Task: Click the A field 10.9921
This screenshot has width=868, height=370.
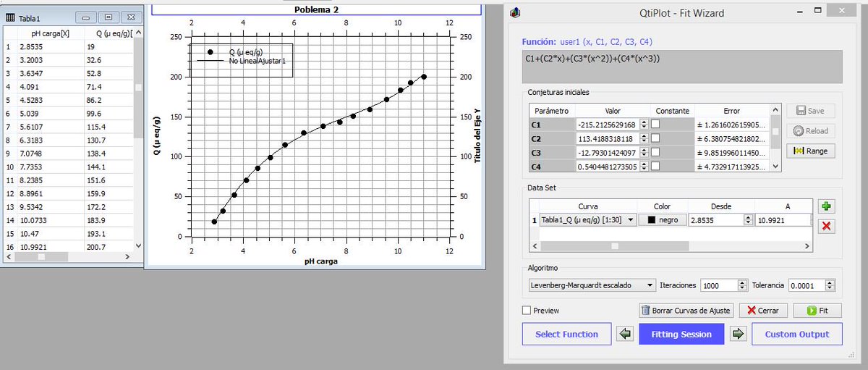Action: tap(782, 219)
